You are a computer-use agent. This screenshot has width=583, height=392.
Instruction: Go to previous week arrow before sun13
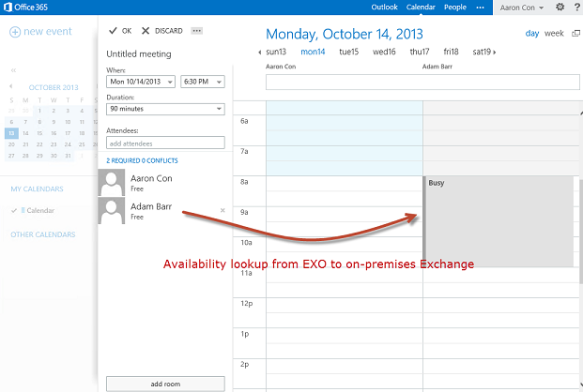point(259,53)
